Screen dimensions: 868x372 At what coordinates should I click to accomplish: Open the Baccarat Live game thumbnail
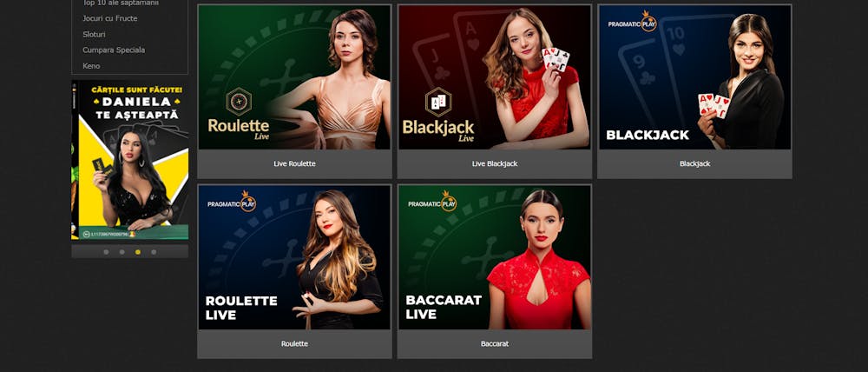point(495,257)
